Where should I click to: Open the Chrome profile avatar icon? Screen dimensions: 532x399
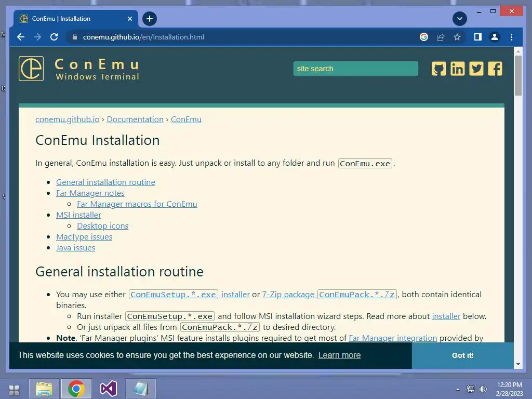click(495, 37)
